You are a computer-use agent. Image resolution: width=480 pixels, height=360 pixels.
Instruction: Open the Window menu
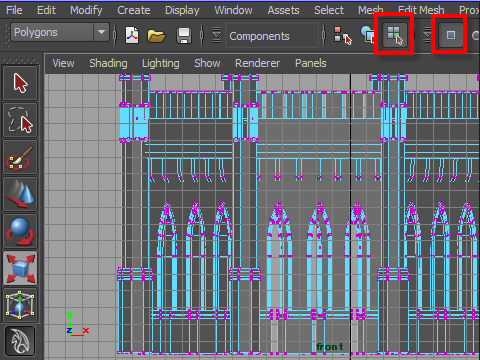pos(233,10)
